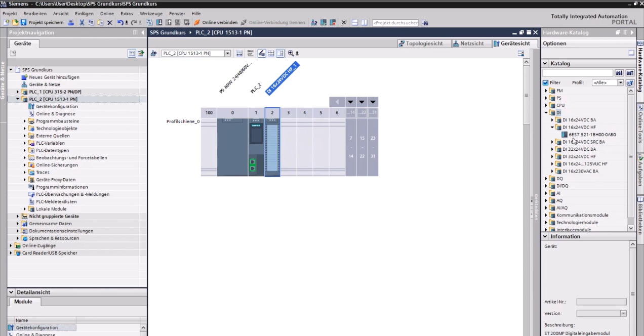The width and height of the screenshot is (644, 336).
Task: Click the new project icon in toolbar
Action: click(x=6, y=23)
